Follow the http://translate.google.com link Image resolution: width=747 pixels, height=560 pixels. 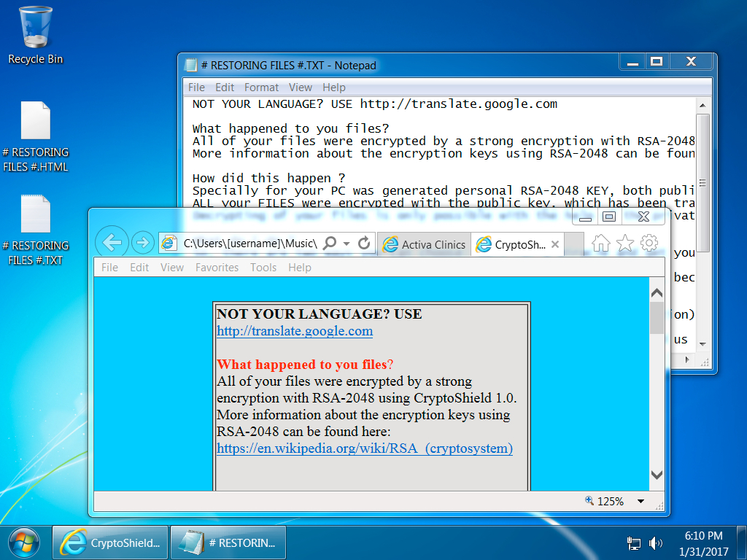[295, 331]
